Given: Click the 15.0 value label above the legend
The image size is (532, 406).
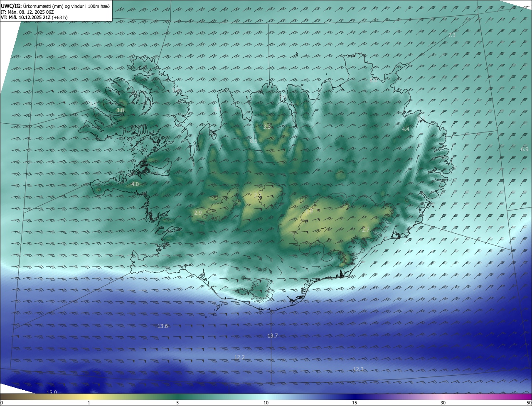Looking at the screenshot, I should click(x=52, y=392).
